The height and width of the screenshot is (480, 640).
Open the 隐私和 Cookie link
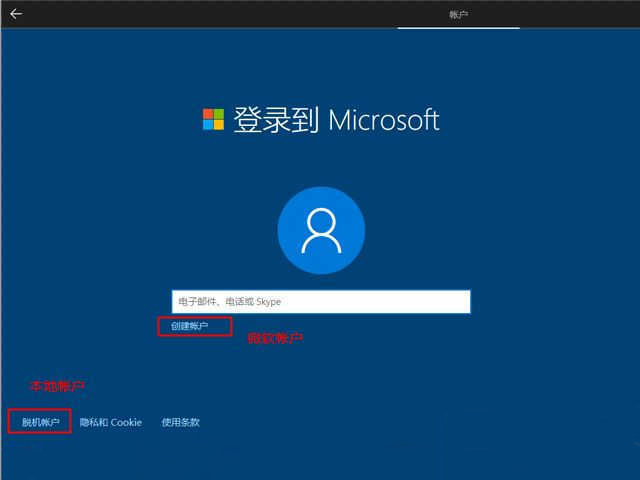point(111,422)
